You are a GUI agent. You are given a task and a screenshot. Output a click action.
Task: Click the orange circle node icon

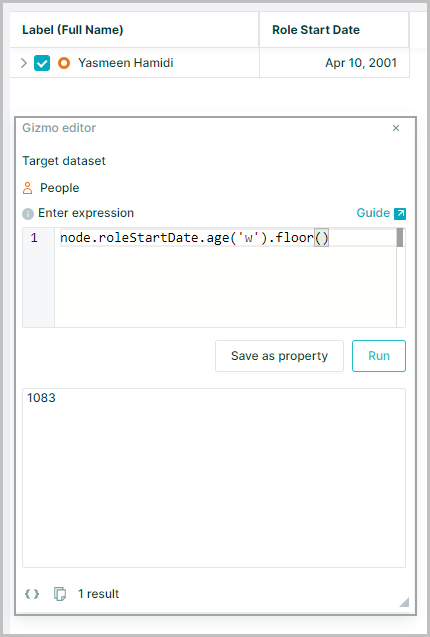coord(64,63)
